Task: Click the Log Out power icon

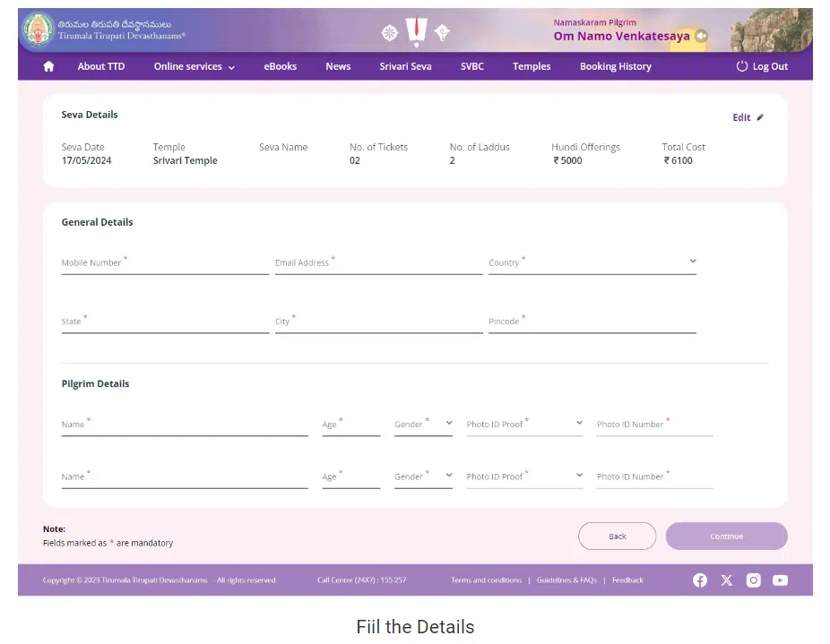Action: (x=742, y=66)
